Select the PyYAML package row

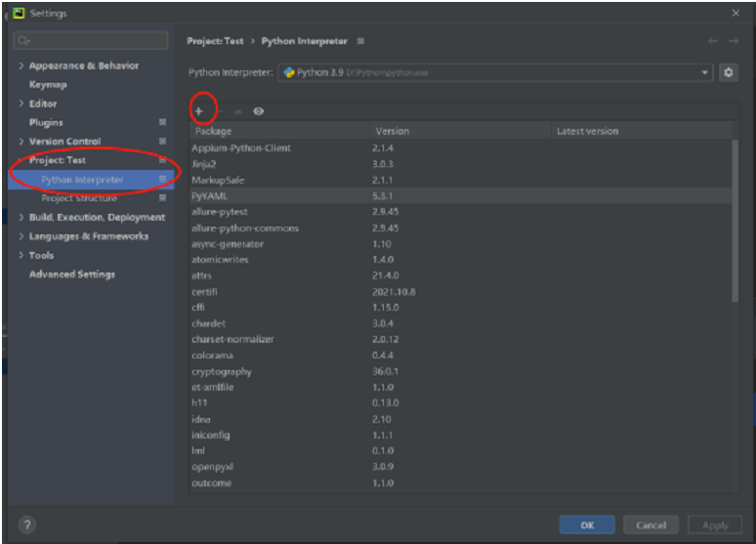460,195
